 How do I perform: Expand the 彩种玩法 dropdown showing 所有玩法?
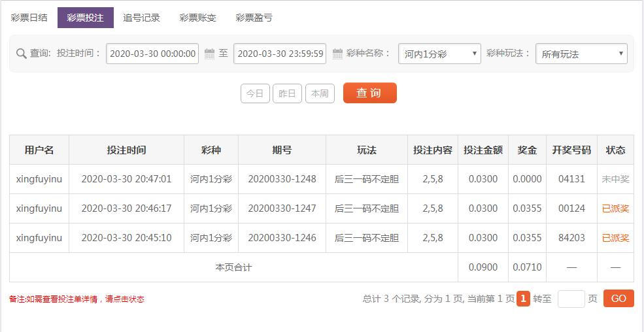click(x=581, y=54)
